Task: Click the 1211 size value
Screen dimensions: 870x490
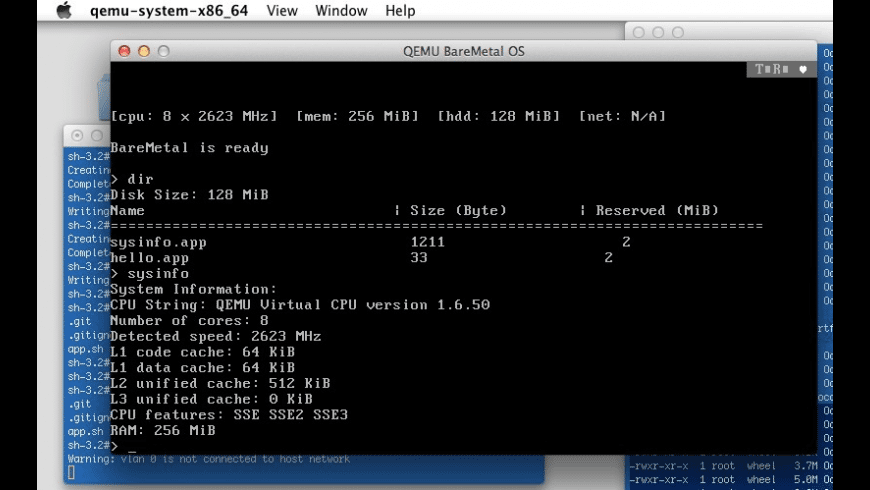Action: tap(428, 242)
